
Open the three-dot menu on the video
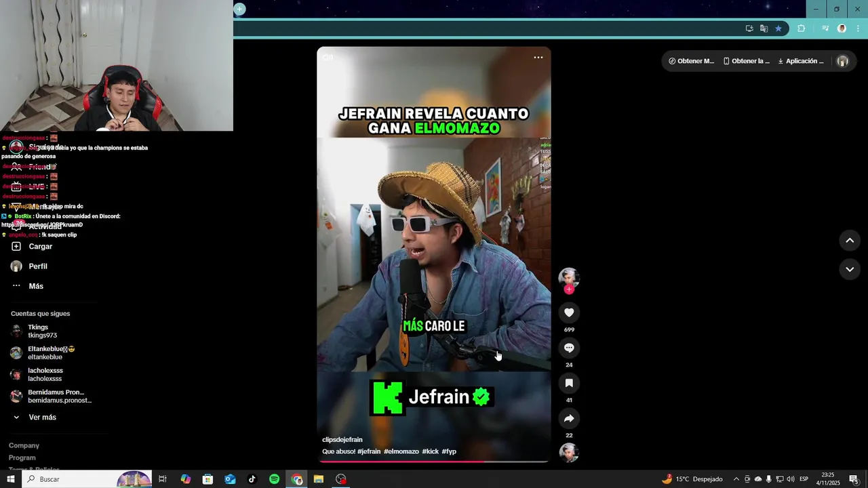[538, 58]
